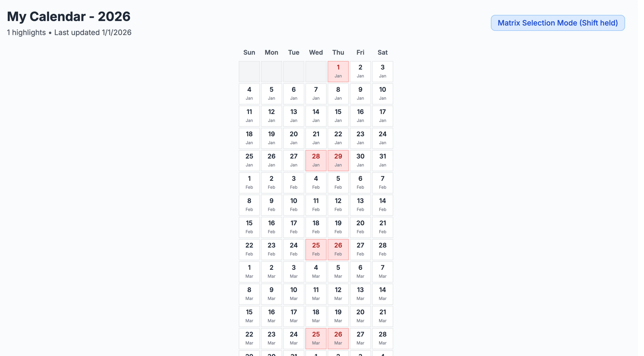Select the highlighted January 28 cell

[x=316, y=161]
